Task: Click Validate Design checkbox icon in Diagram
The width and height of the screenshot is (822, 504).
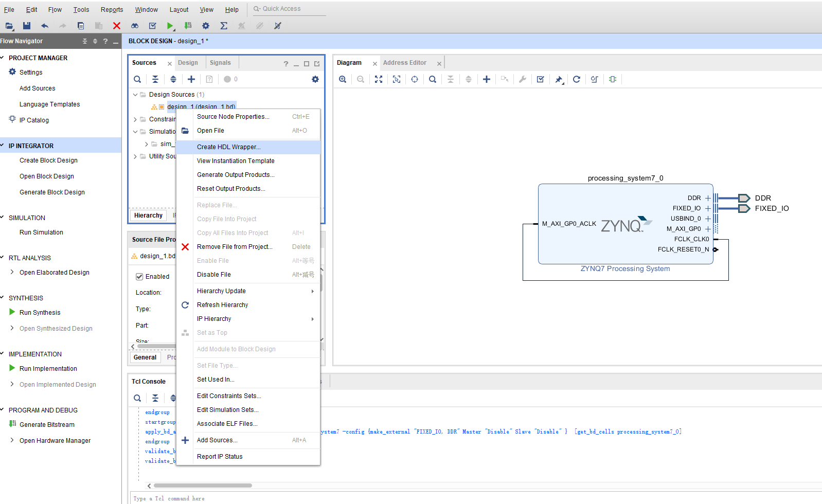Action: coord(541,79)
